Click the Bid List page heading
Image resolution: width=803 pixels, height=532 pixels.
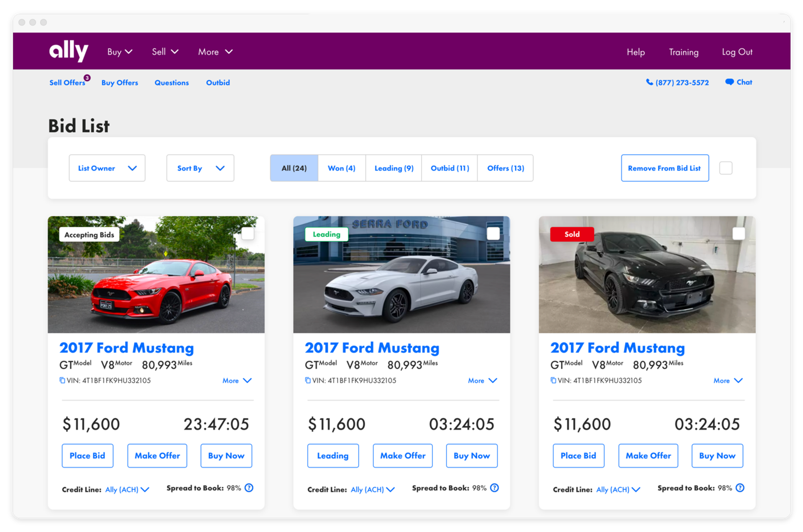pos(79,126)
